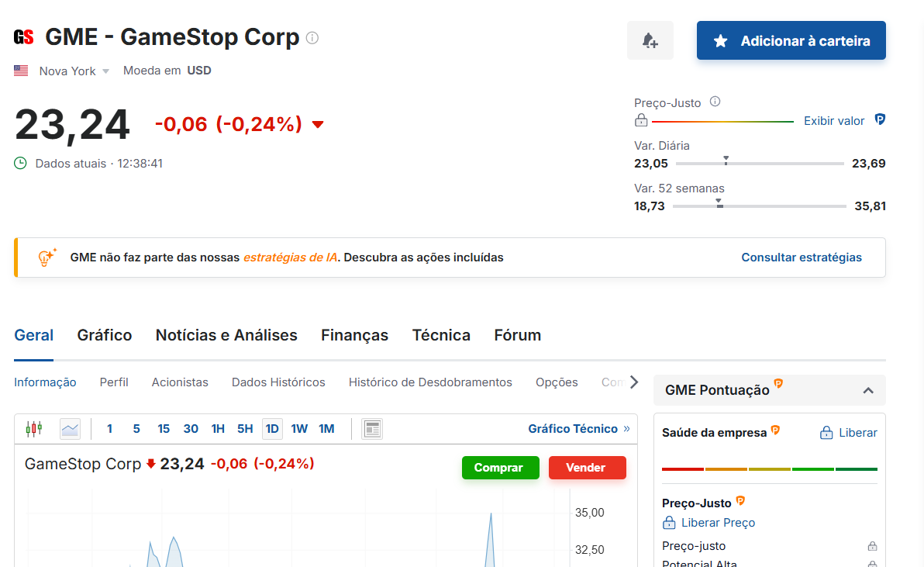Viewport: 924px width, 567px height.
Task: Click the Var. 52 semanas range slider
Action: click(759, 206)
